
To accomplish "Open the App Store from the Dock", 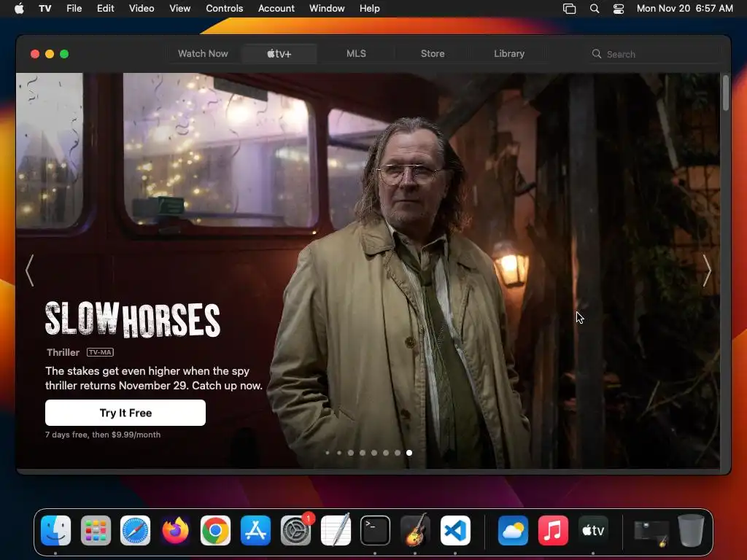I will click(x=255, y=530).
